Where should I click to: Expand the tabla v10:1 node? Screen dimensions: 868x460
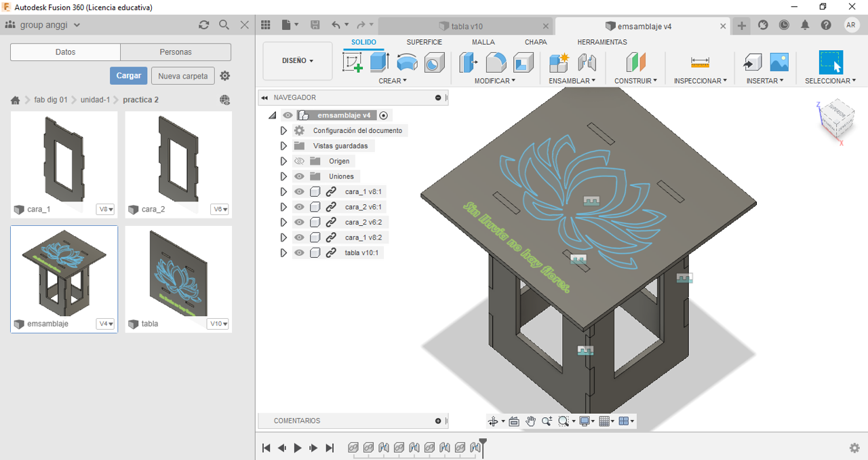283,253
